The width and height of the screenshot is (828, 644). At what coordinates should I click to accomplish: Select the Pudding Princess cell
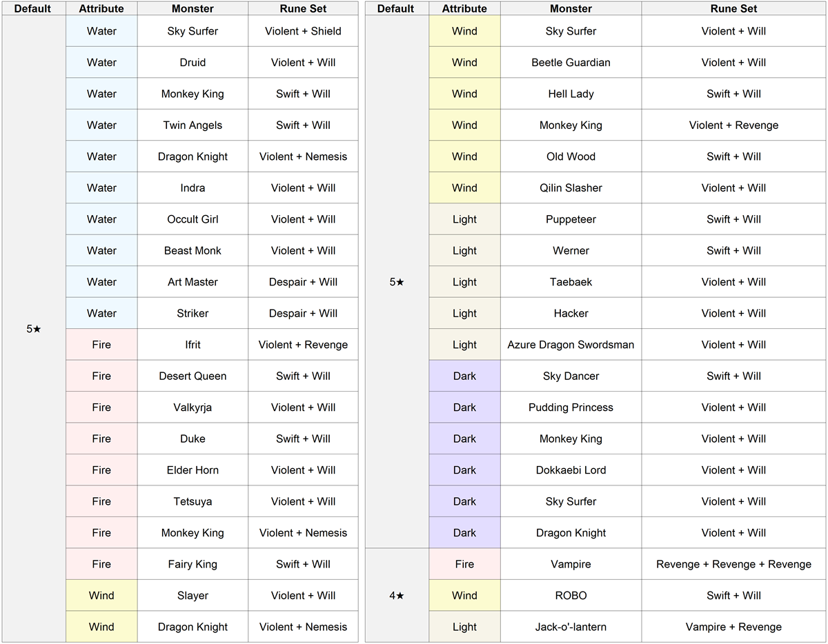pos(571,407)
